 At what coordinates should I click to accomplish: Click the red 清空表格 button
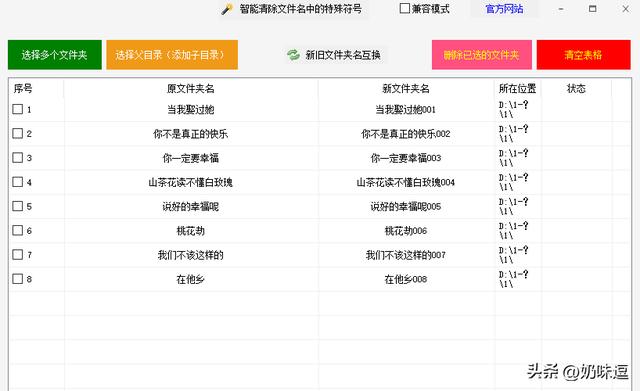pos(583,55)
